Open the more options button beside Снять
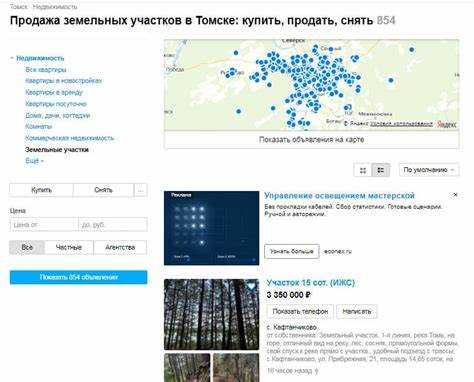 [140, 190]
